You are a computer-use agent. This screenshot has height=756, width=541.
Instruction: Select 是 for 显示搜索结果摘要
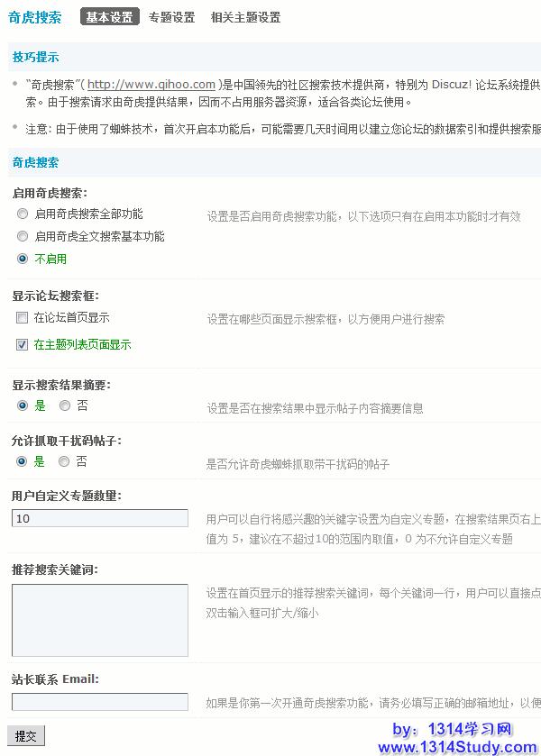(23, 406)
